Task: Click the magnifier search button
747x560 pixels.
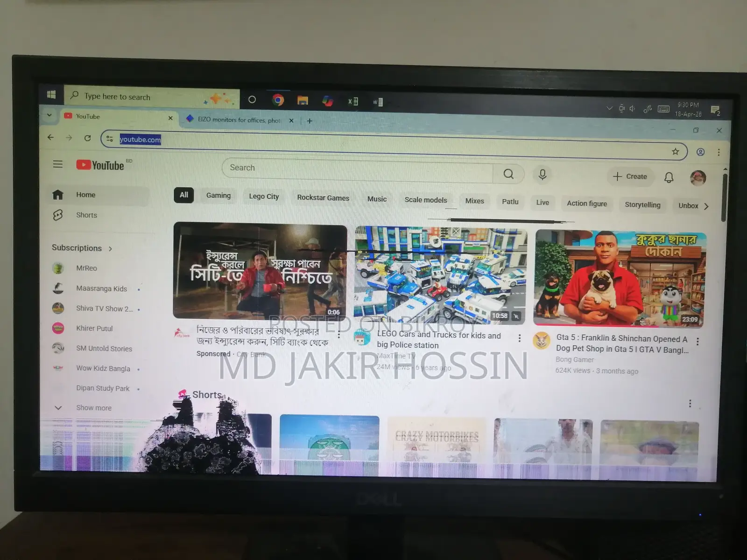Action: [x=508, y=174]
